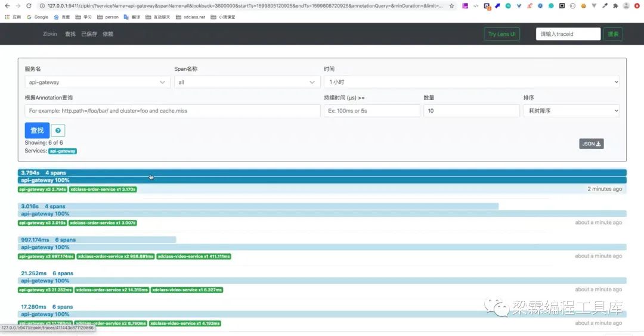Open the Vue devtools gray V icon
644x336 pixels.
coord(594,6)
